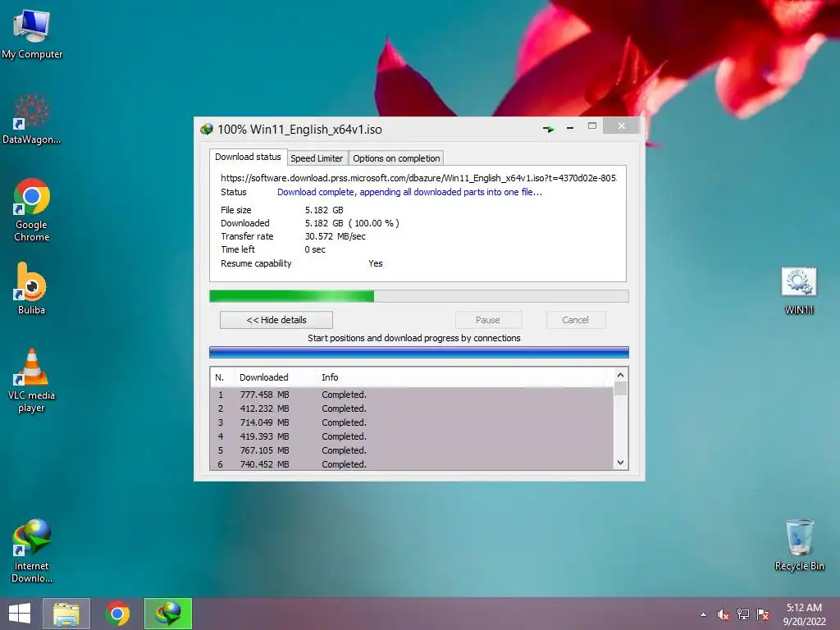Click the '0 sec' time left value
Screen dimensions: 840x630
coord(315,249)
